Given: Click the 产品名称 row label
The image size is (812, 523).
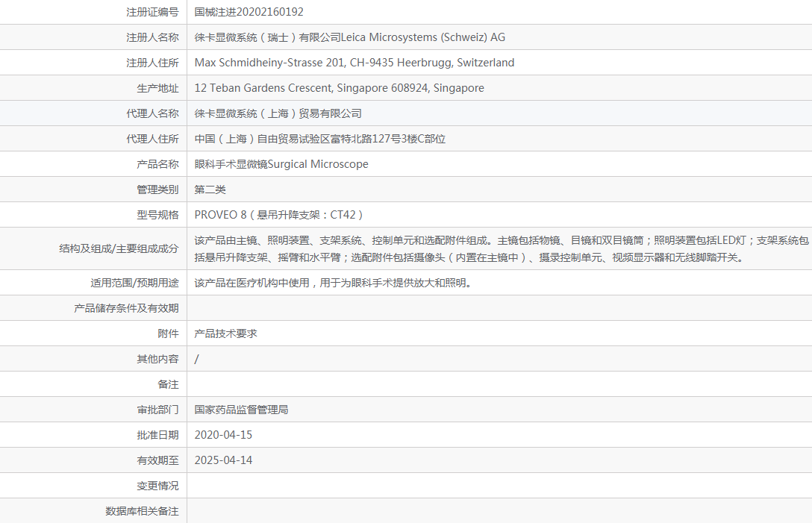Looking at the screenshot, I should coord(157,164).
